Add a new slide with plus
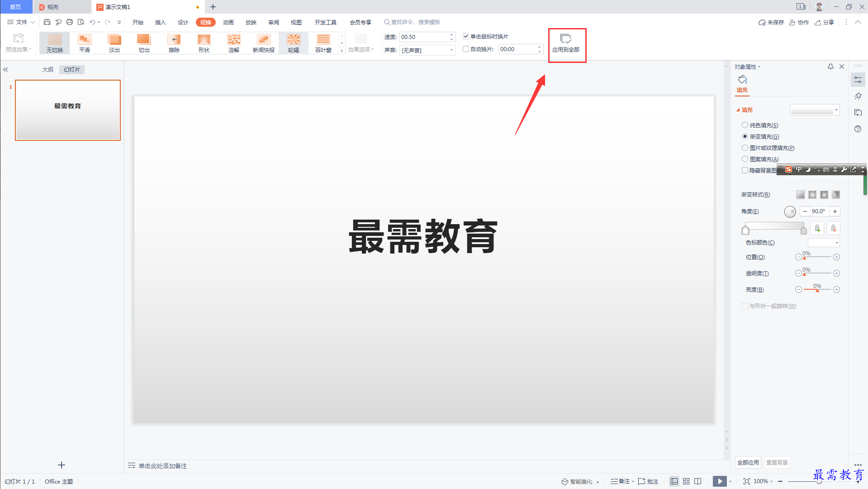 click(x=62, y=465)
